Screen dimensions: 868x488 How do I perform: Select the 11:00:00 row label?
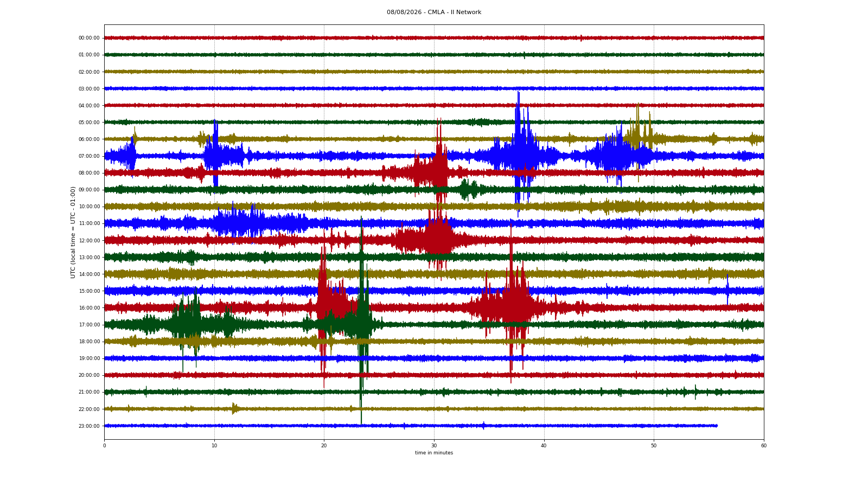click(x=89, y=223)
